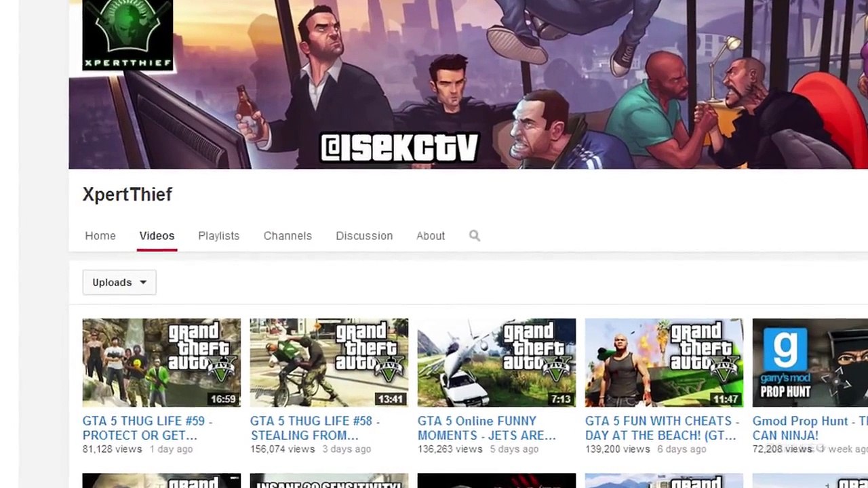
Task: Click the '5 days ago' upload date
Action: [x=514, y=449]
